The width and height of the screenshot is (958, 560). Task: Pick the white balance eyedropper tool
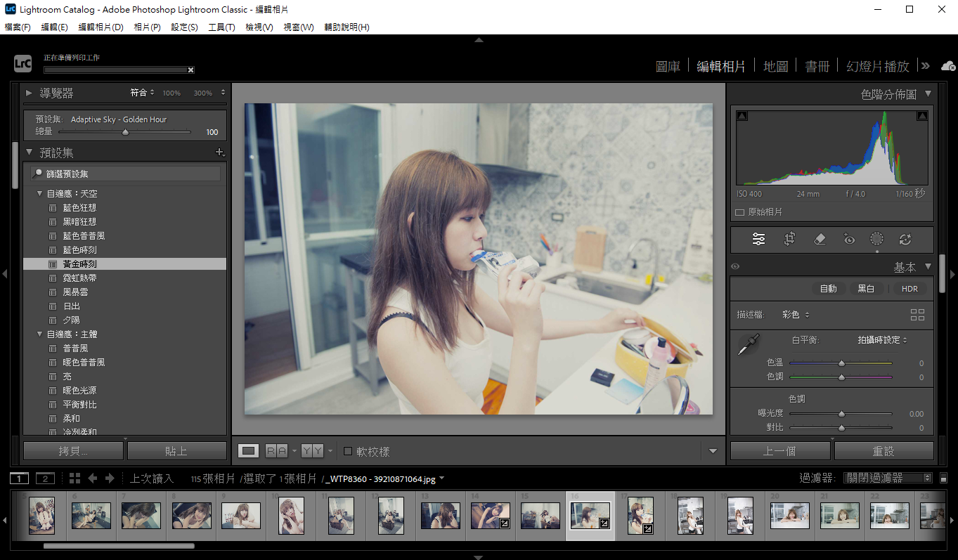(749, 344)
